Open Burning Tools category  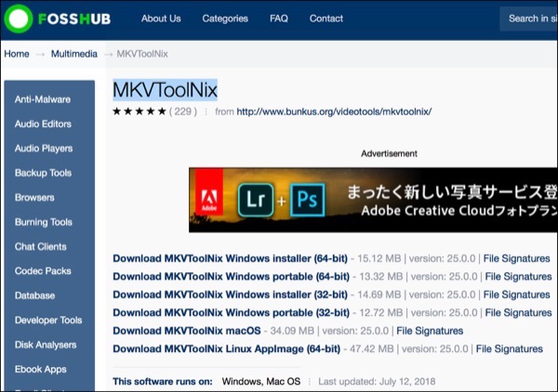tap(44, 222)
